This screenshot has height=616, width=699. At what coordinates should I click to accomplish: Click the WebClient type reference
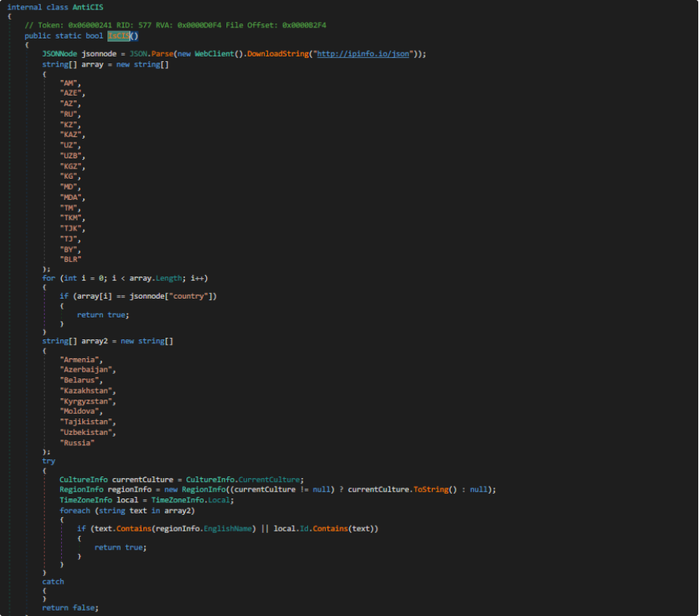pyautogui.click(x=211, y=54)
